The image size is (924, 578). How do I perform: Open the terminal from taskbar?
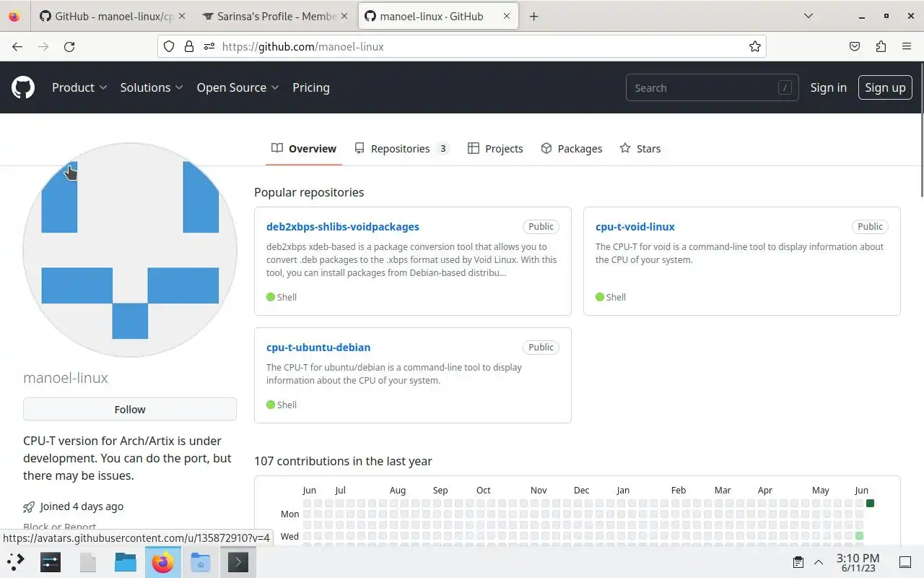click(x=238, y=561)
